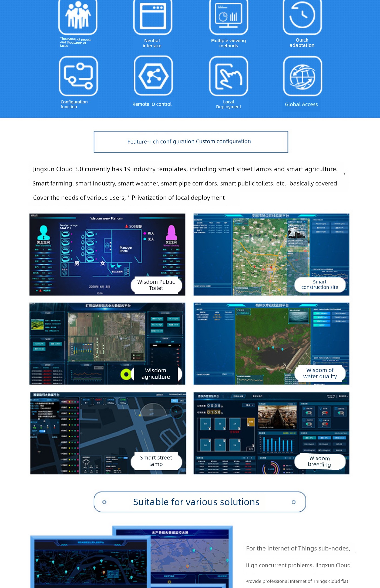Select the Neutral interface window icon
This screenshot has width=380, height=588.
tap(153, 17)
